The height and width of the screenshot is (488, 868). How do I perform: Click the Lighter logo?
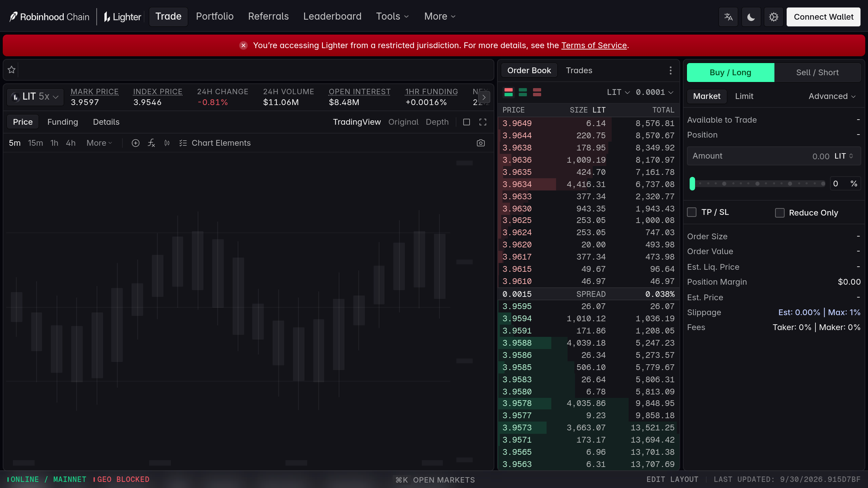(122, 17)
